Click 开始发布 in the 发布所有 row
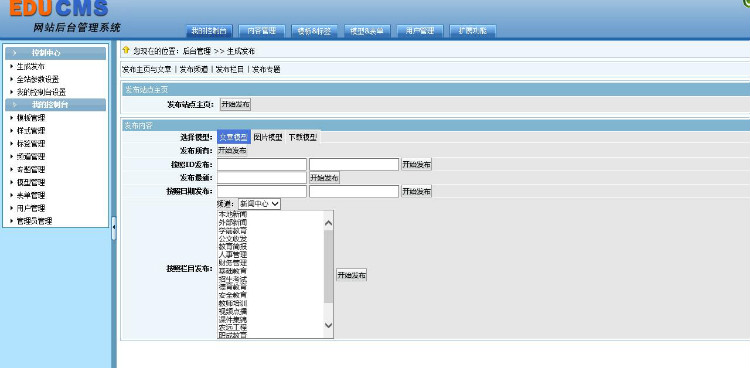This screenshot has width=750, height=368. click(232, 151)
